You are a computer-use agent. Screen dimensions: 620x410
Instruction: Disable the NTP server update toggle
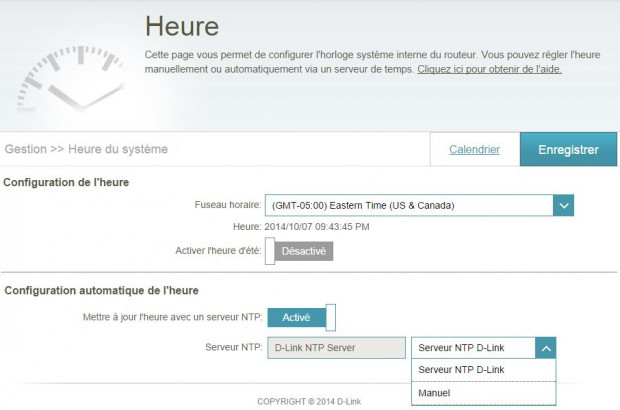(301, 317)
